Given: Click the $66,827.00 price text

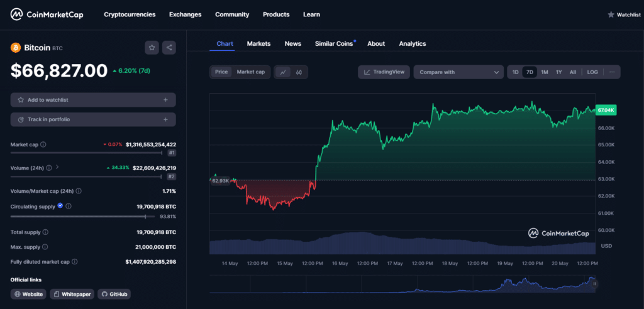Looking at the screenshot, I should pyautogui.click(x=59, y=71).
